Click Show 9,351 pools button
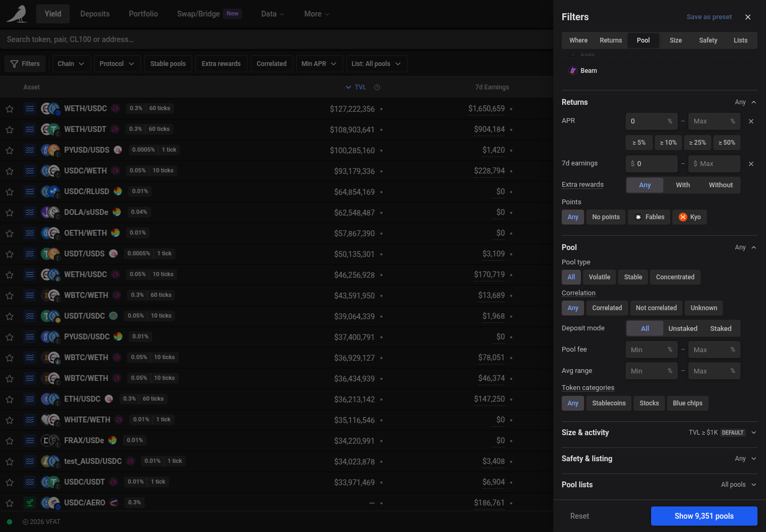The width and height of the screenshot is (766, 532). click(x=704, y=516)
